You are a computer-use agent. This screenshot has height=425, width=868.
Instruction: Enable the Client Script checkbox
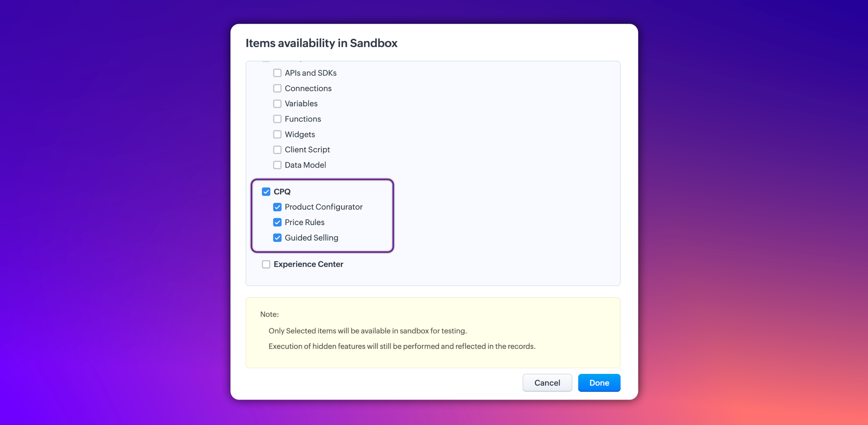point(277,150)
